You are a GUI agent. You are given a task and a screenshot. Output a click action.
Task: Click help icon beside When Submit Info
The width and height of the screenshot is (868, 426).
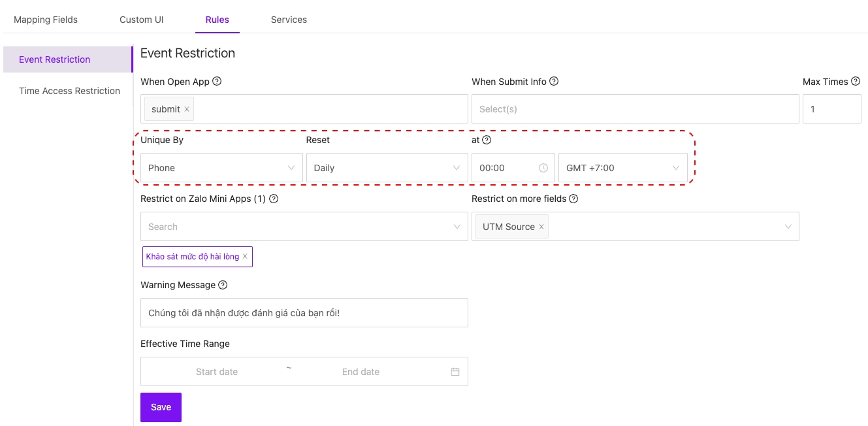click(554, 82)
